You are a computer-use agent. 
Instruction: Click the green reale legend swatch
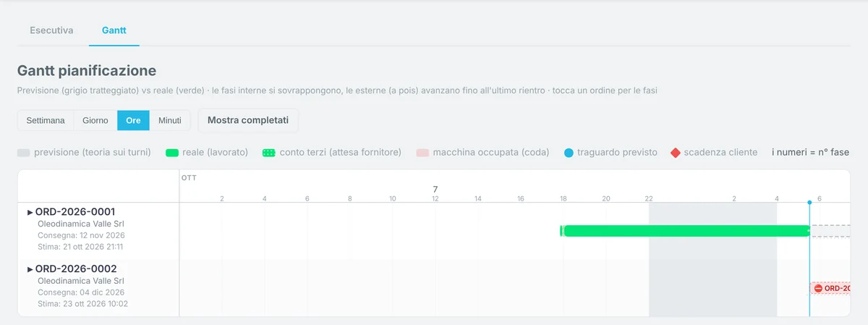click(x=172, y=153)
